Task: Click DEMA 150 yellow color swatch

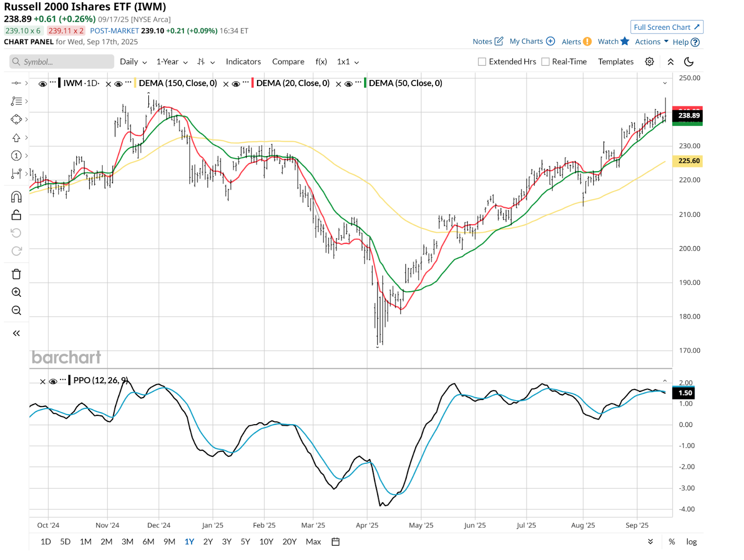Action: click(135, 83)
